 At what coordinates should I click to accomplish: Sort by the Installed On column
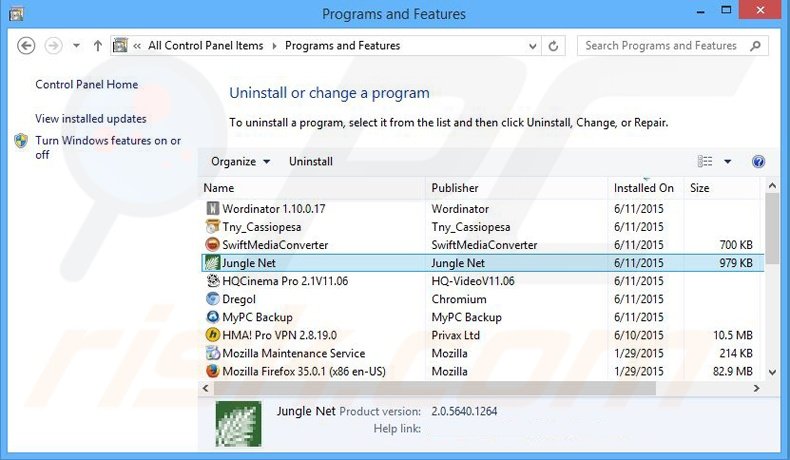645,188
